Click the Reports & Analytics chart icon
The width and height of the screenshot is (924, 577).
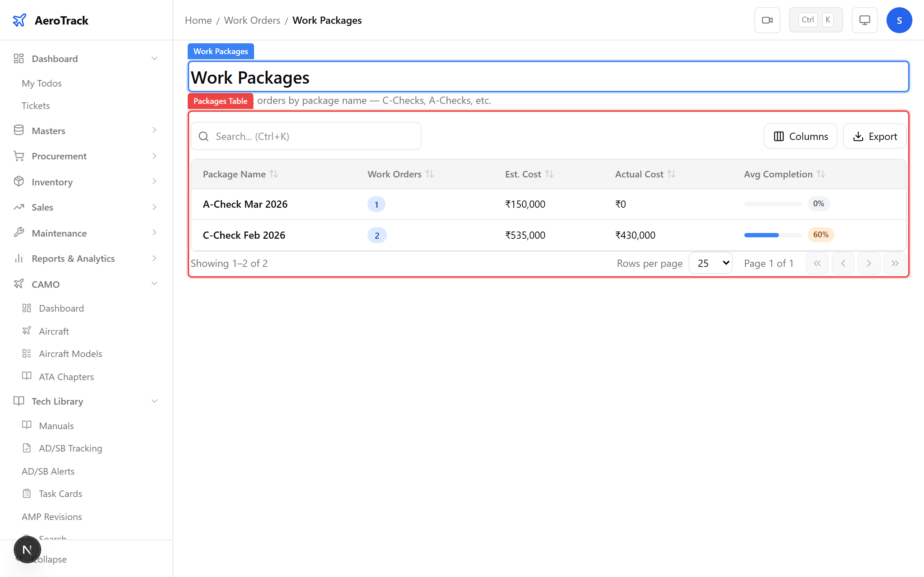click(x=19, y=258)
